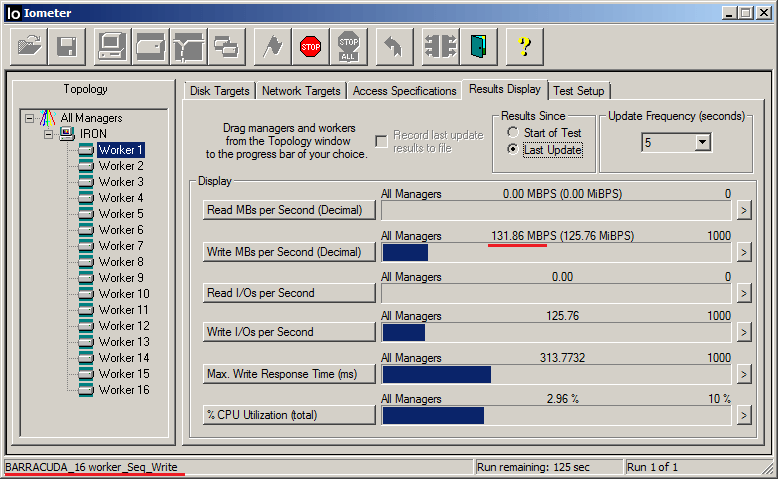Select the Start of Test radio button

click(x=513, y=132)
